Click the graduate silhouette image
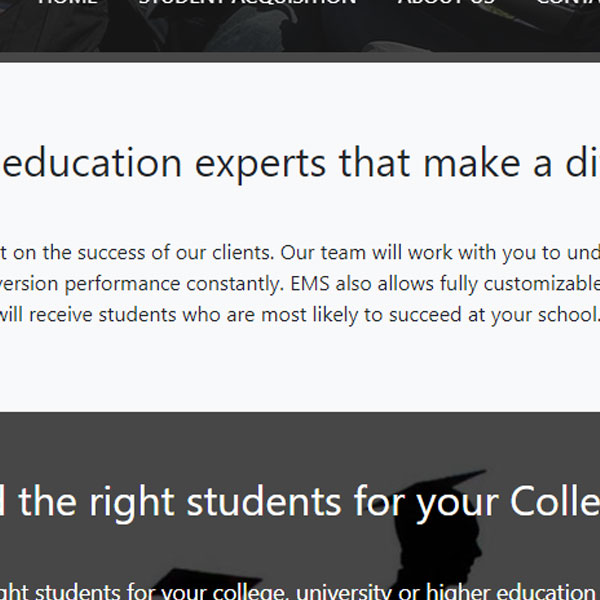Image resolution: width=600 pixels, height=600 pixels. pyautogui.click(x=440, y=560)
